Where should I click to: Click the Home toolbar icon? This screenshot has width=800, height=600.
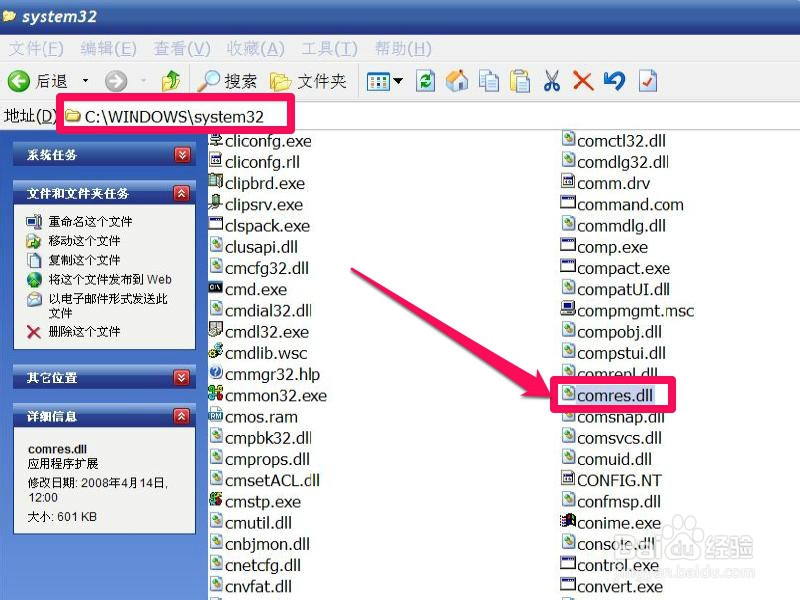click(457, 81)
